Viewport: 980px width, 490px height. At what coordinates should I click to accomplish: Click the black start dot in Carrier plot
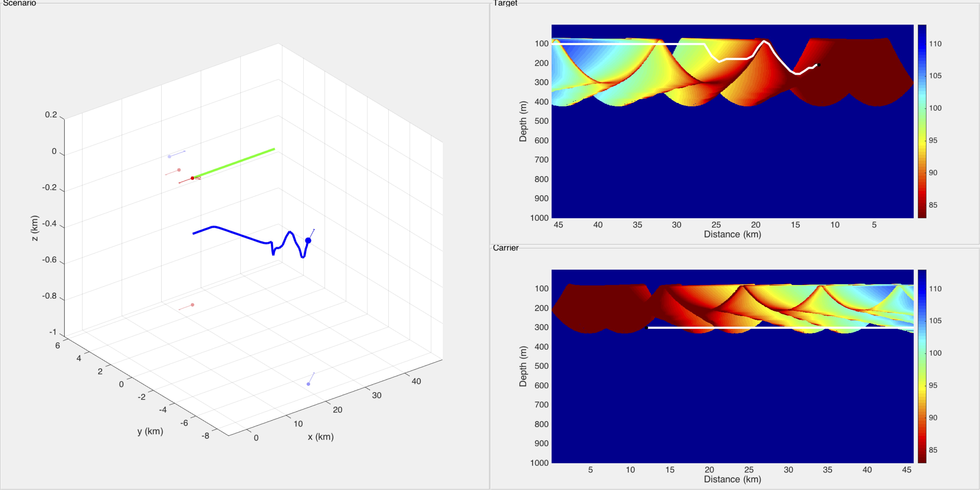pos(646,327)
